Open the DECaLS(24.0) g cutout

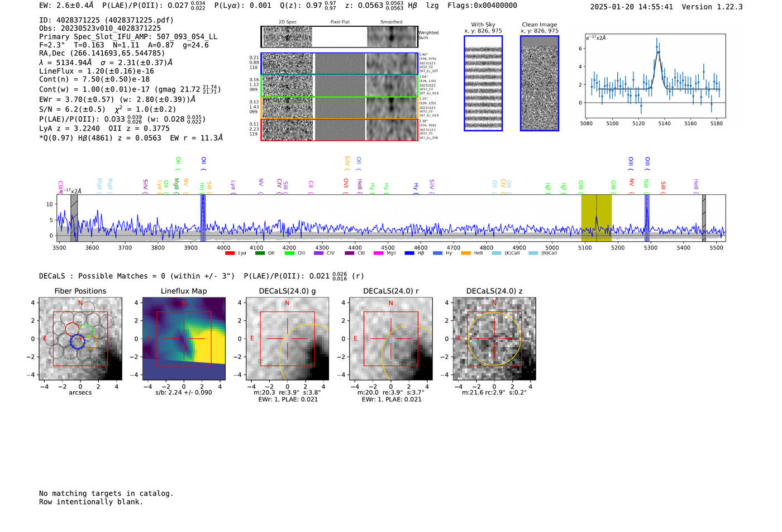point(288,339)
